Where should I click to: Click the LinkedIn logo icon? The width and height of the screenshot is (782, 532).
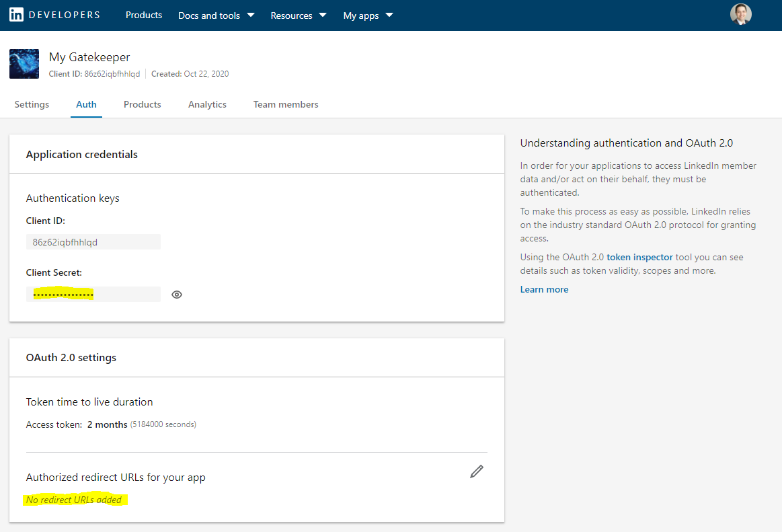tap(16, 15)
